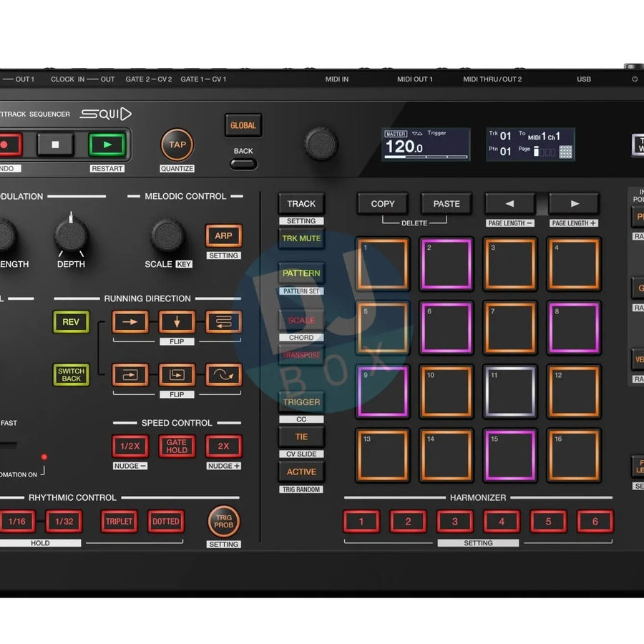Enable the REV reverse button
Viewport: 644px width, 644px height.
(71, 322)
